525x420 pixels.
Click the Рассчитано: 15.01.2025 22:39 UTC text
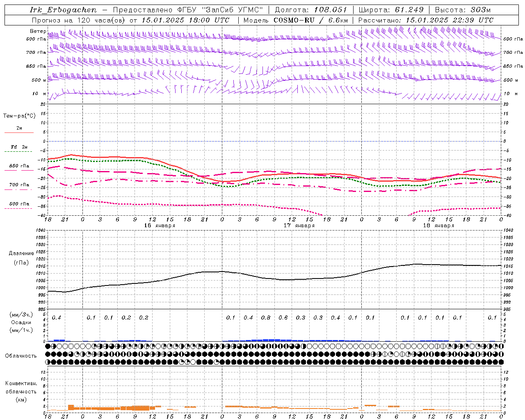coord(426,20)
